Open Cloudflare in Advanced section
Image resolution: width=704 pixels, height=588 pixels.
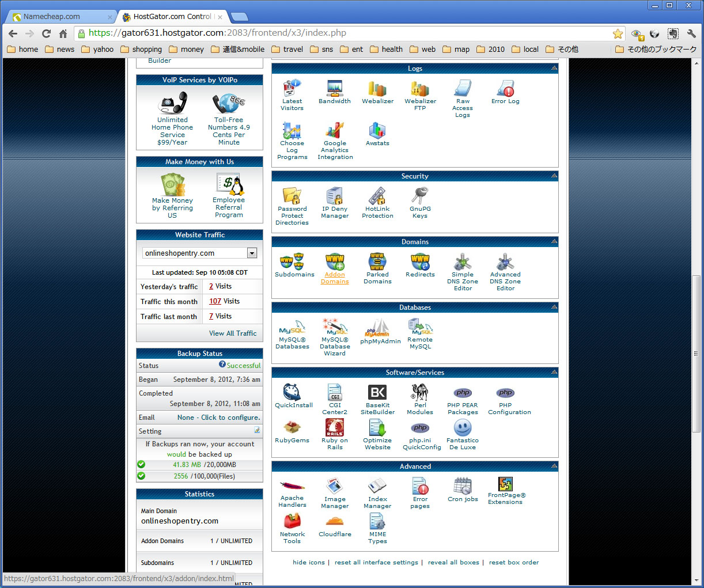(x=335, y=523)
